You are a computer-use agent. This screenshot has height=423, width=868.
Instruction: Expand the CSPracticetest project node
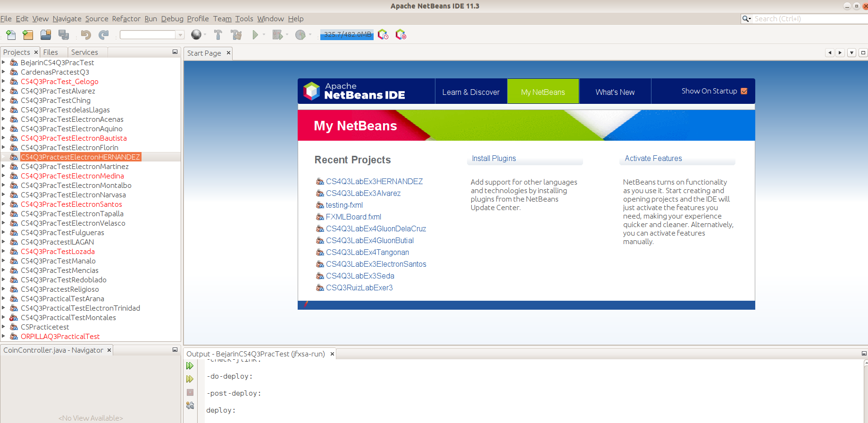(x=3, y=327)
